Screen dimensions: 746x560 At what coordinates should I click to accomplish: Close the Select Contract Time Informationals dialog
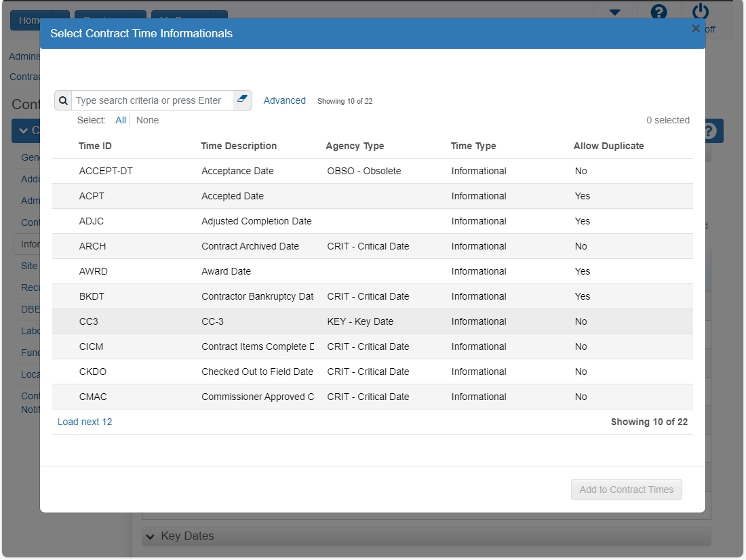(696, 28)
